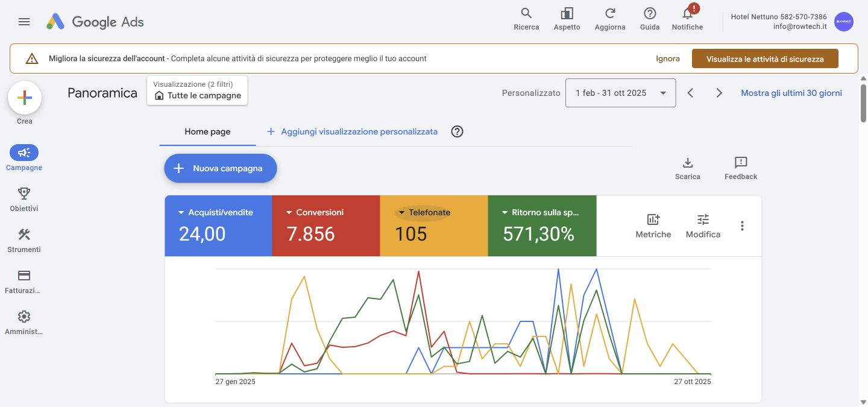This screenshot has width=868, height=407.
Task: Click Ignora in the security banner
Action: (x=668, y=58)
